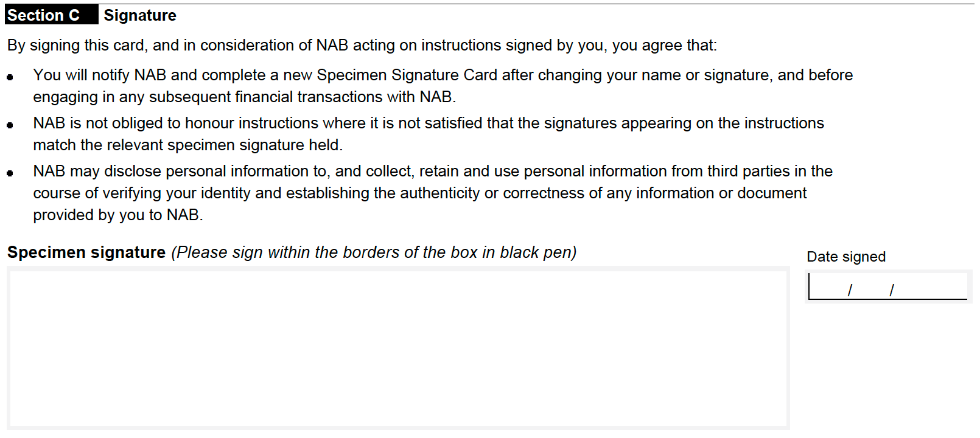The image size is (980, 438).
Task: Select the black Section C header label
Action: point(51,15)
